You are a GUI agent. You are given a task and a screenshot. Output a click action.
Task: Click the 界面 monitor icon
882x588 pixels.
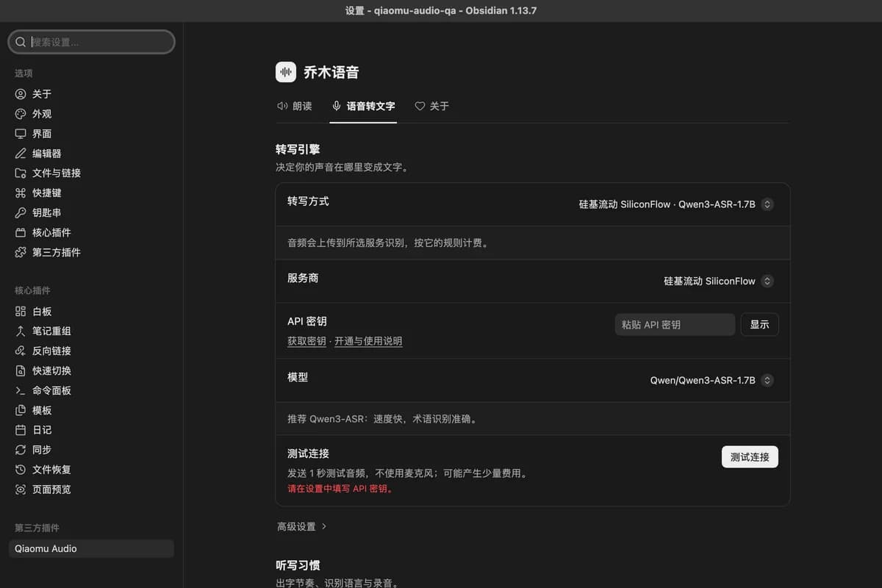pyautogui.click(x=21, y=134)
